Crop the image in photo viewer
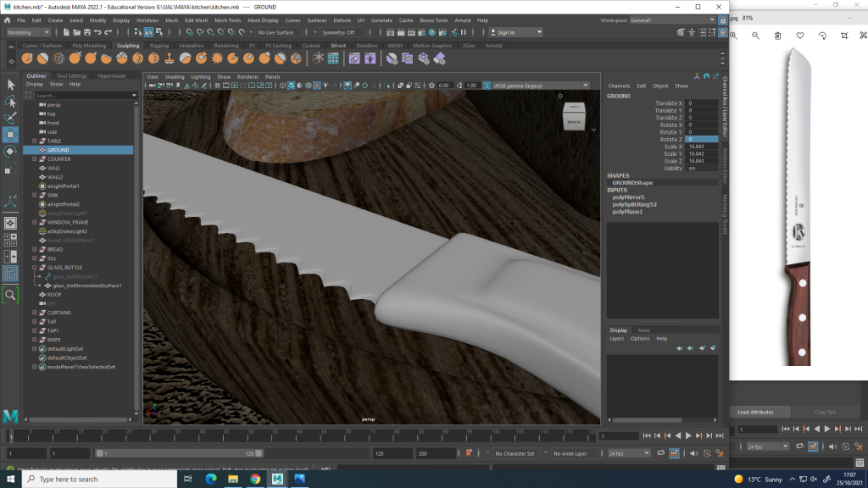Viewport: 868px width, 488px height. (844, 36)
